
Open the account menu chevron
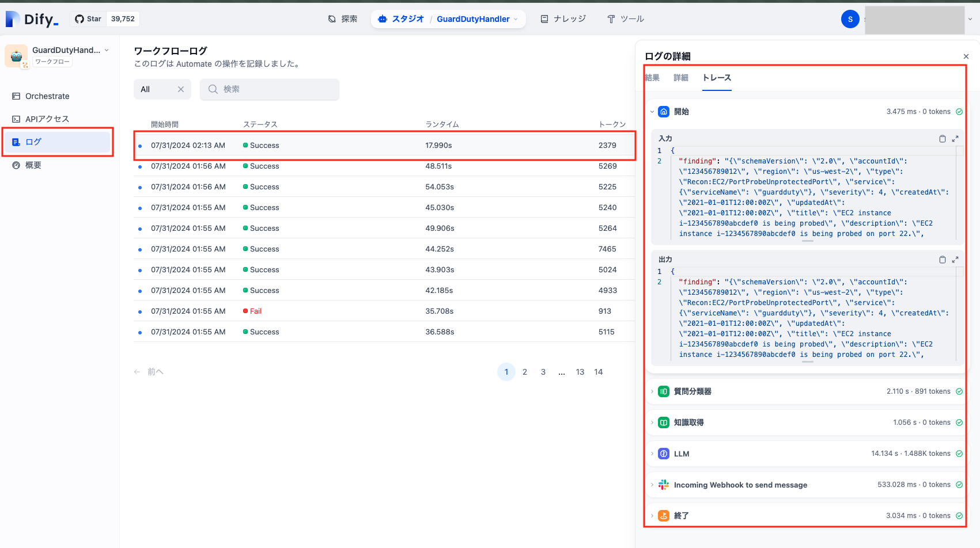pos(970,19)
